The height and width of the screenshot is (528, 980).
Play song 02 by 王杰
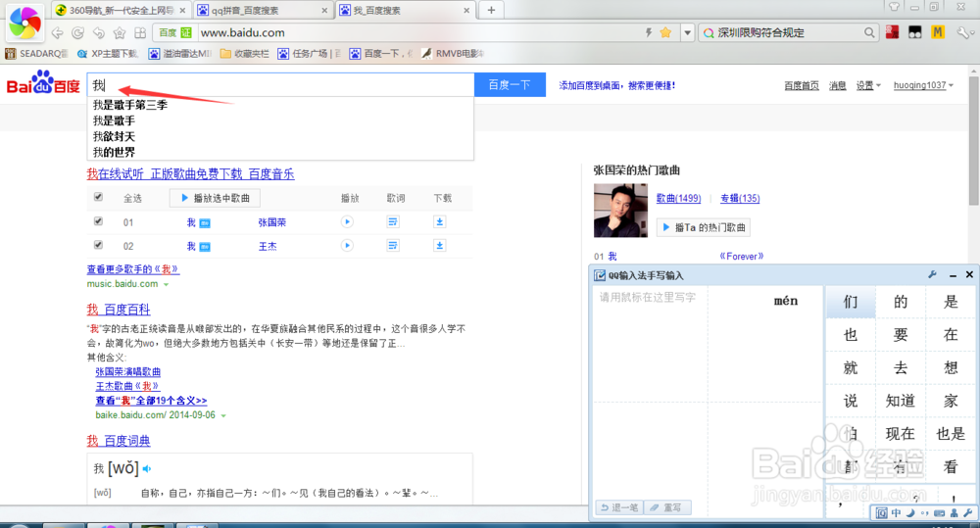coord(347,246)
